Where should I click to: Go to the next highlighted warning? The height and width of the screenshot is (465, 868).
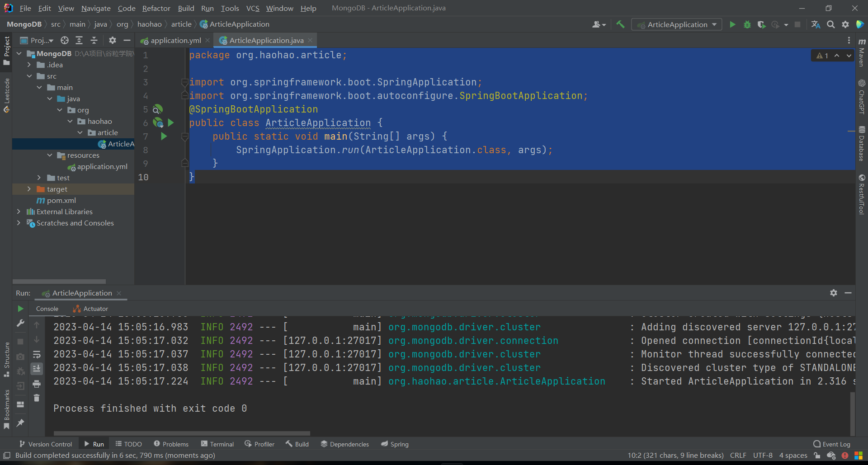click(849, 56)
